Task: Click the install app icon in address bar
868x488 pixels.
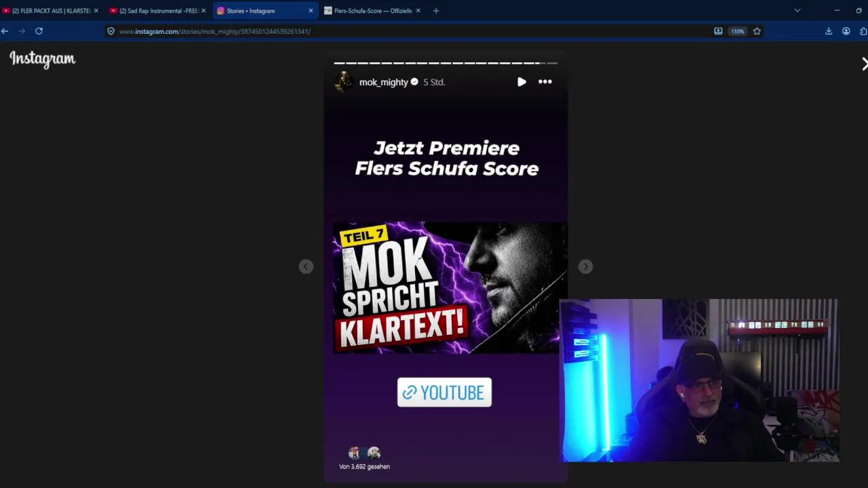Action: point(718,31)
